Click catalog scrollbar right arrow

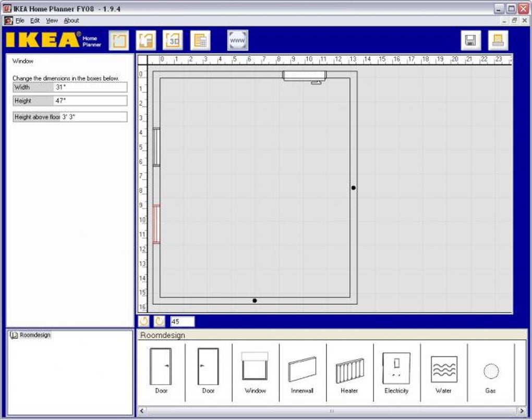pyautogui.click(x=522, y=411)
